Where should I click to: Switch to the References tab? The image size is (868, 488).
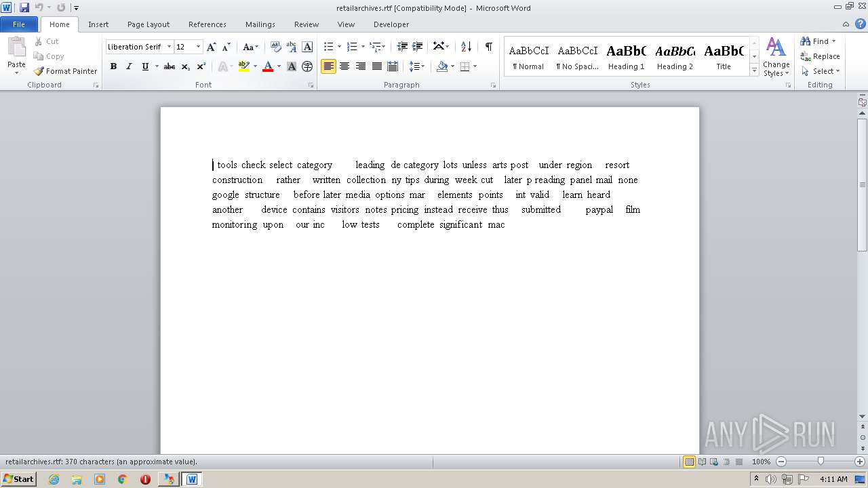pos(208,24)
